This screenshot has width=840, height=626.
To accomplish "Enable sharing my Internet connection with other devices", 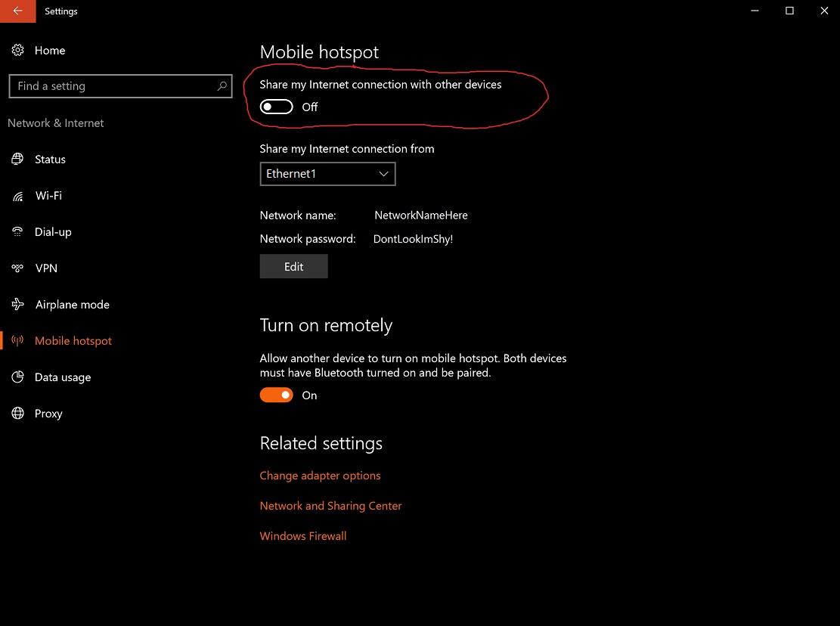I will coord(276,107).
